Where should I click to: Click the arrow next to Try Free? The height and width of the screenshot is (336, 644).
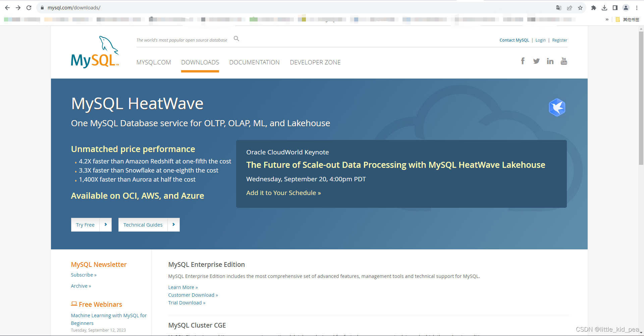pyautogui.click(x=106, y=225)
